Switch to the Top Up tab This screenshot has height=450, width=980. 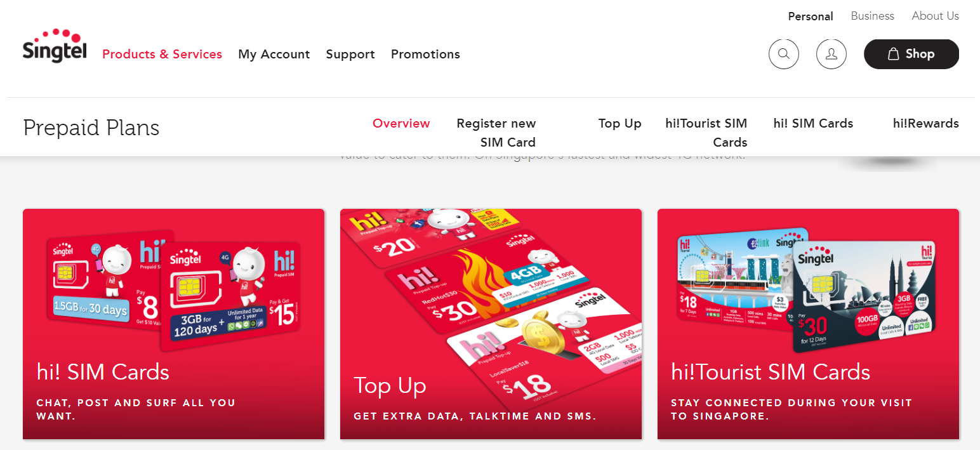click(x=620, y=123)
